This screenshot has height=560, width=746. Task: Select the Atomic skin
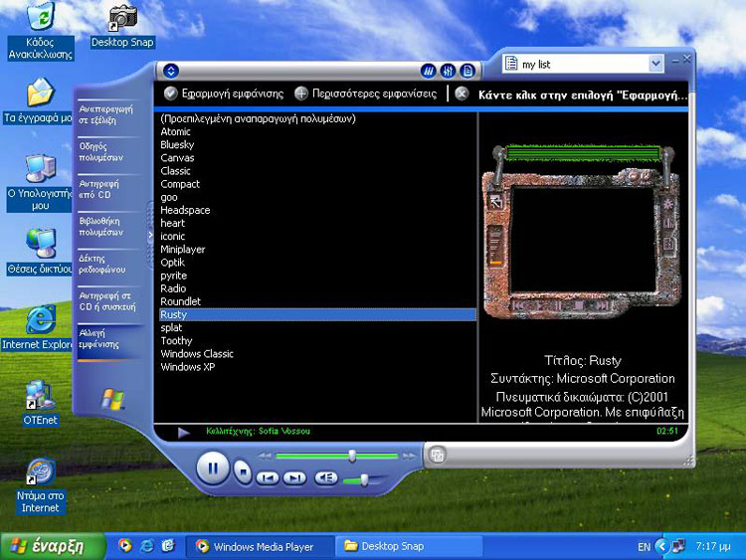coord(318,131)
